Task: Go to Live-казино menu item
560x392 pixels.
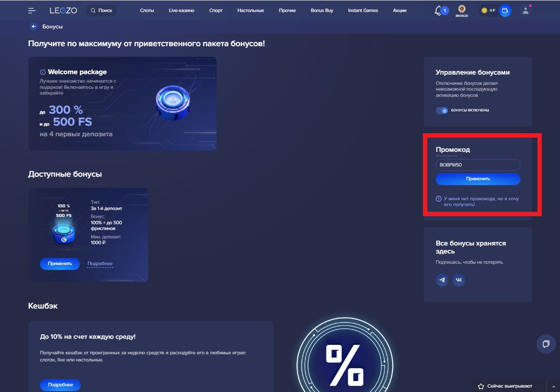Action: pos(181,11)
